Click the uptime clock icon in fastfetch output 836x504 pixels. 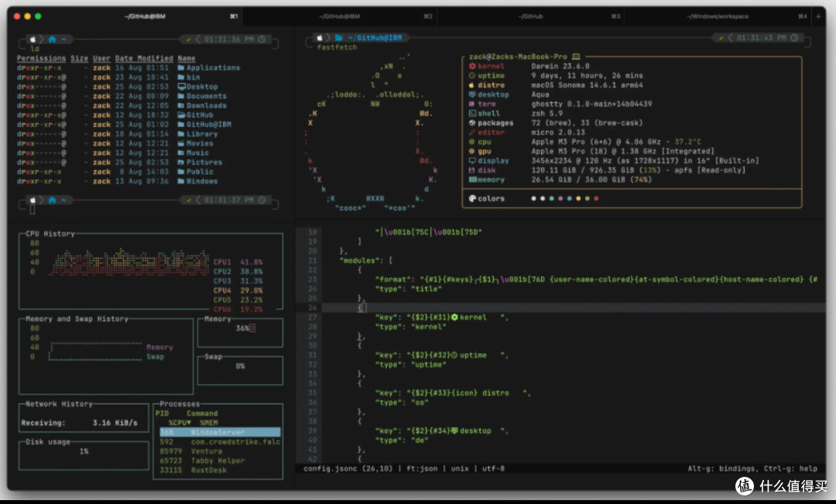point(472,76)
